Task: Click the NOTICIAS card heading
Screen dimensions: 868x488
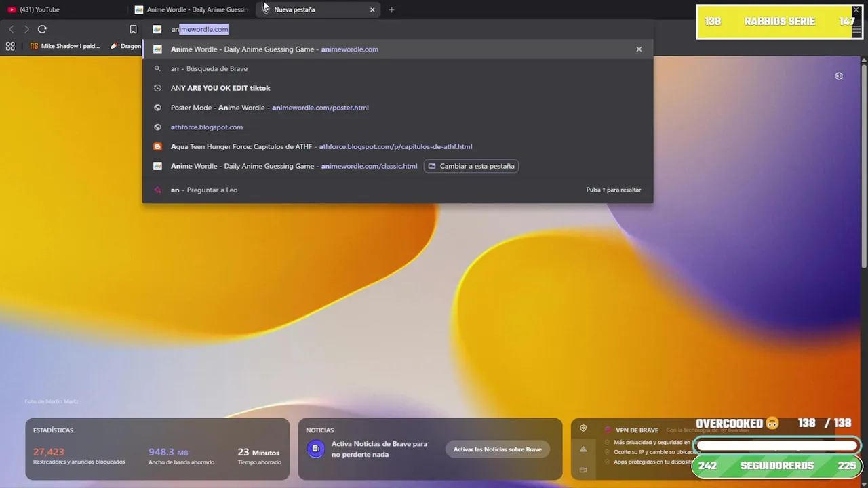Action: 320,430
